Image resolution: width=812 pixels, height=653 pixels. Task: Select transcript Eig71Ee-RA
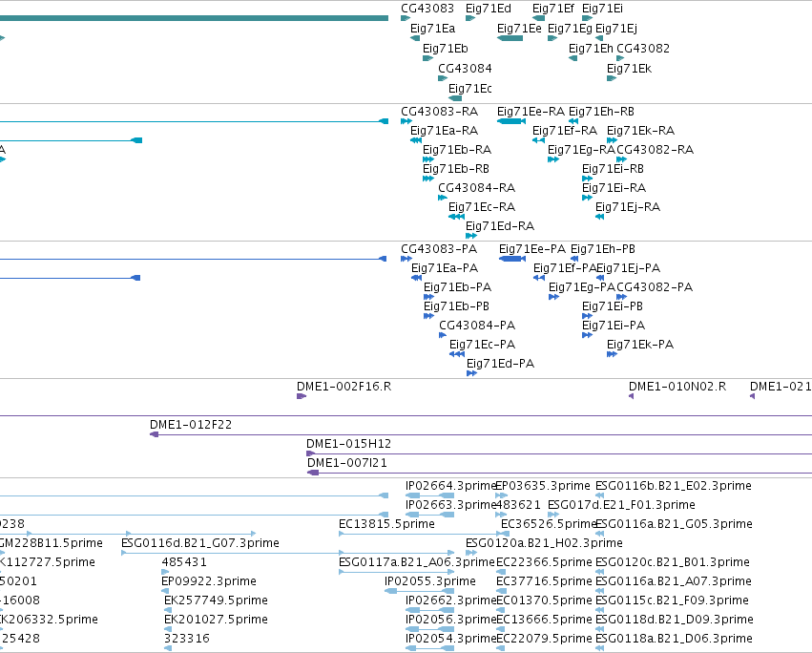point(531,112)
